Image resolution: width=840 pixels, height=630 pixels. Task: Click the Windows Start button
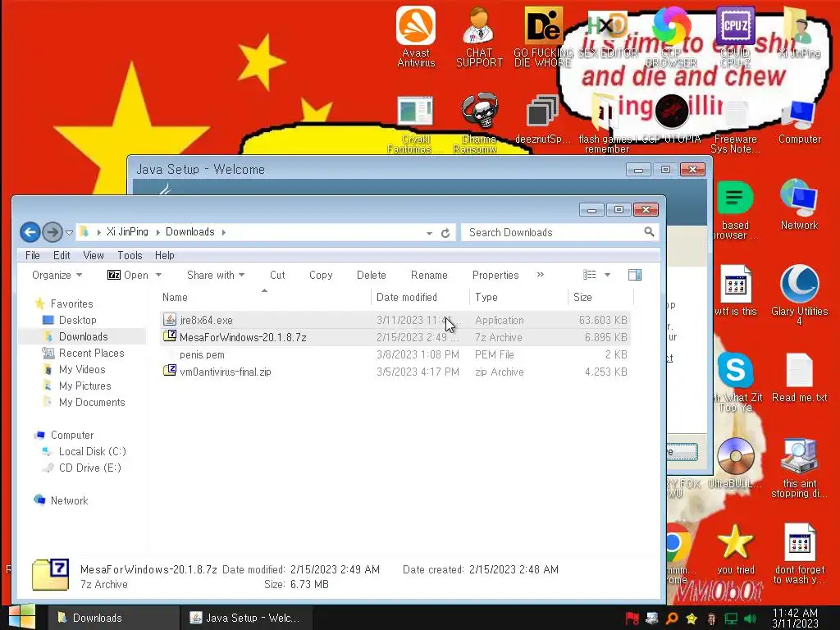[x=21, y=617]
